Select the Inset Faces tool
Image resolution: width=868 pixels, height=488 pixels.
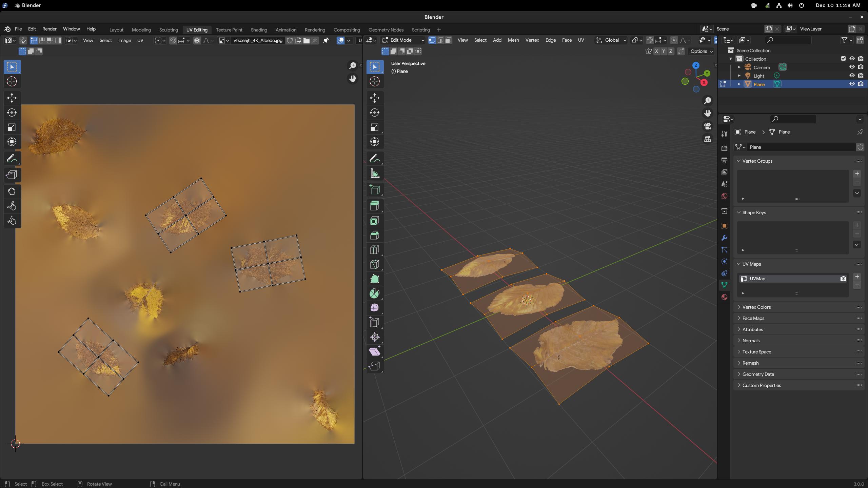(x=375, y=221)
